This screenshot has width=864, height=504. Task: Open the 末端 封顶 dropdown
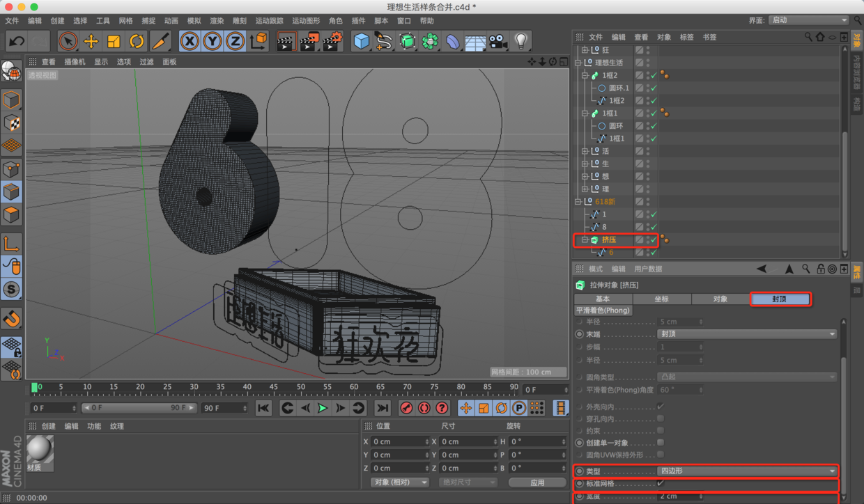click(748, 334)
